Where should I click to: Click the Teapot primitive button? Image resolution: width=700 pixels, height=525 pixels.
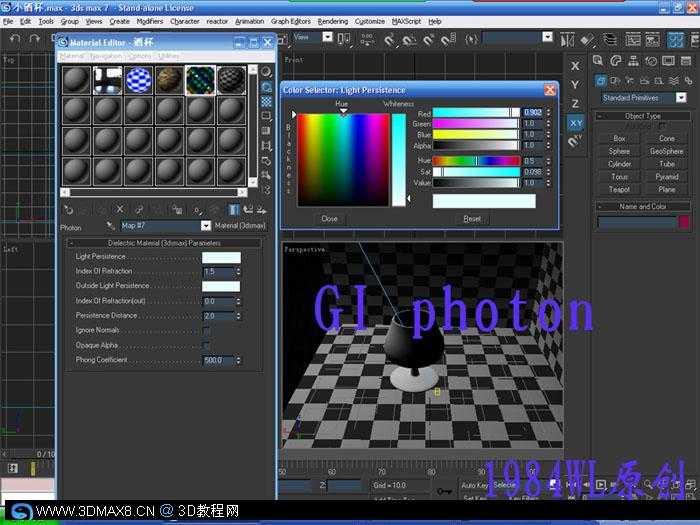pos(619,189)
